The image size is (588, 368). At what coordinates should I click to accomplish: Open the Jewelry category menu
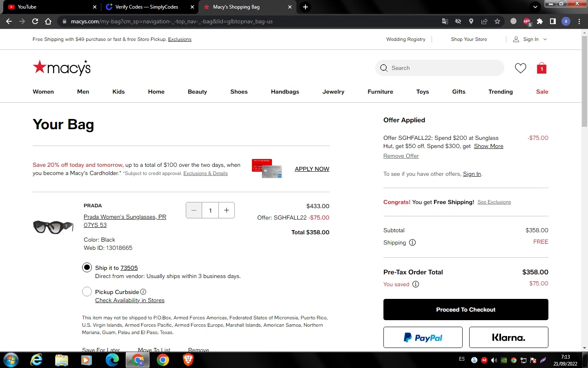pyautogui.click(x=333, y=92)
